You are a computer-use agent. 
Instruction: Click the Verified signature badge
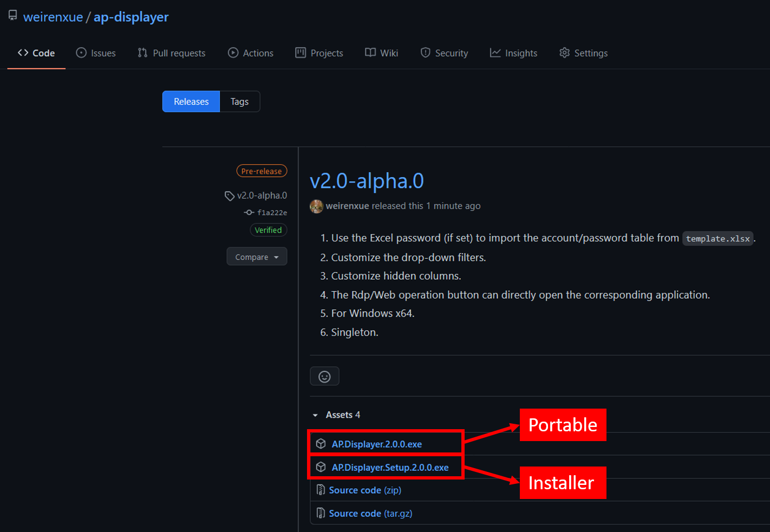[x=268, y=230]
